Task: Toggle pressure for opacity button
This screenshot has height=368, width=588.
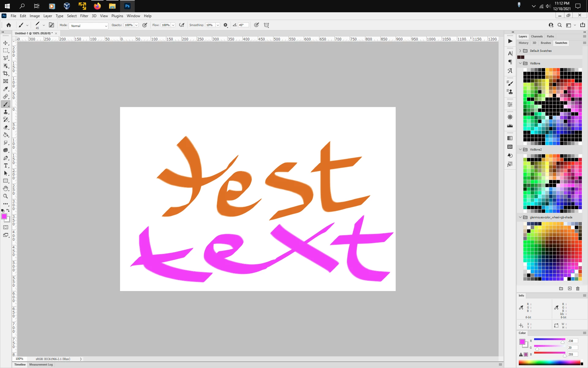Action: tap(145, 25)
